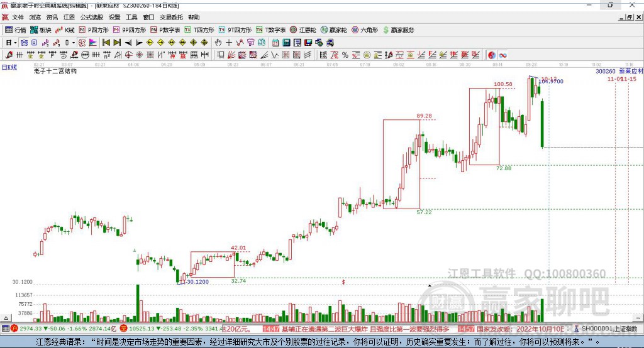This screenshot has height=348, width=644.
Task: Open the 交易委托 menu
Action: pyautogui.click(x=171, y=17)
